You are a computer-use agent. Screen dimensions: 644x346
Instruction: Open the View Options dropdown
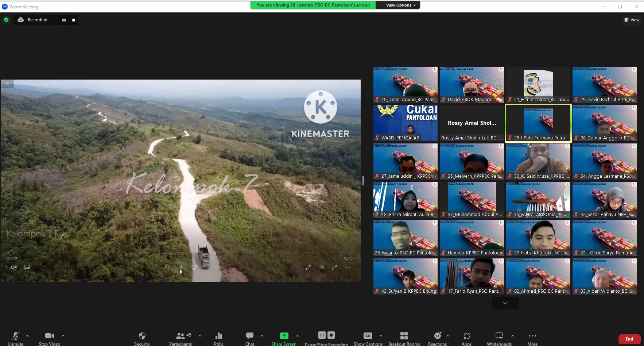click(x=401, y=5)
